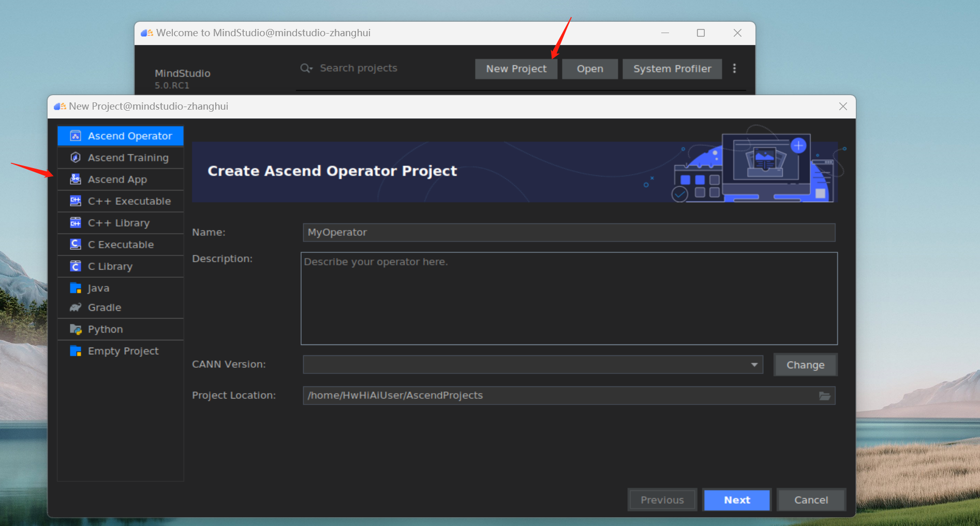Click the Cancel button
Viewport: 980px width, 526px height.
(x=811, y=500)
